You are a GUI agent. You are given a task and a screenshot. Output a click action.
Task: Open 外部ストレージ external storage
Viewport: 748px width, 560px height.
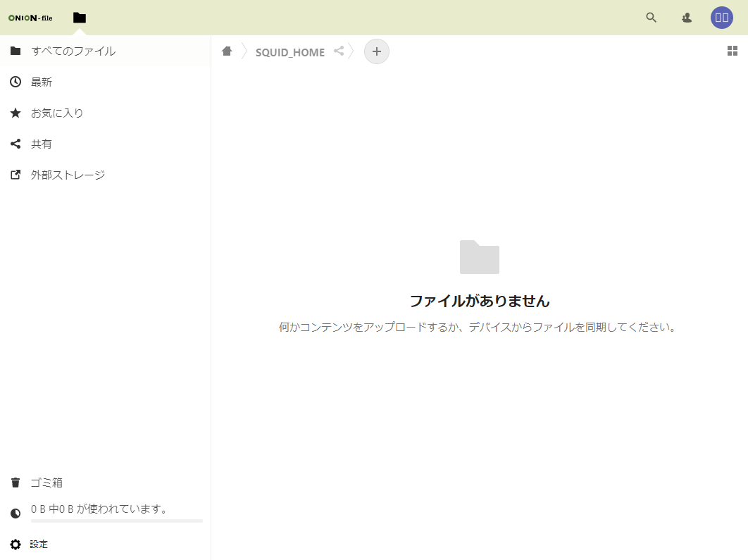68,175
